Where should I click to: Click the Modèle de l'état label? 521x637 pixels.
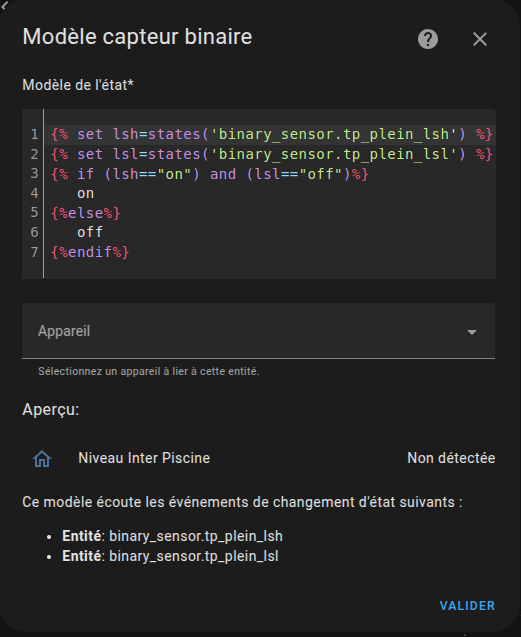tap(78, 85)
